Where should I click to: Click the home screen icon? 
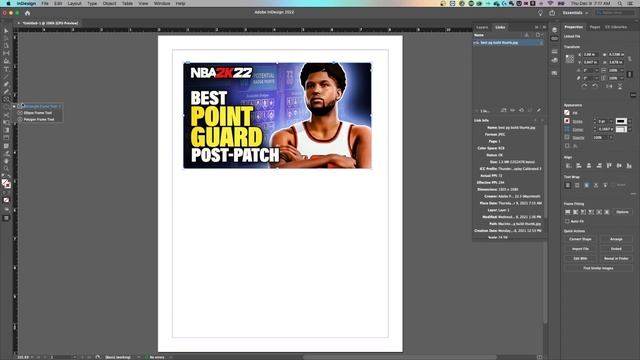point(27,13)
